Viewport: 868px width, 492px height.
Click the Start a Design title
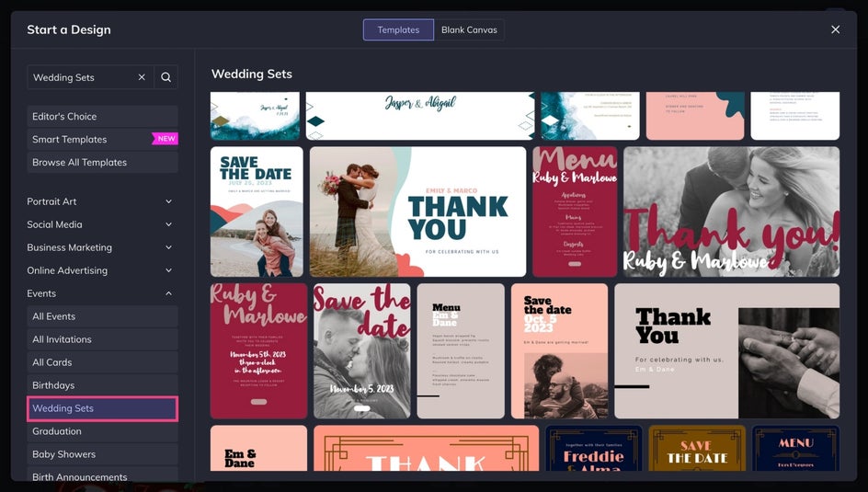pyautogui.click(x=69, y=29)
